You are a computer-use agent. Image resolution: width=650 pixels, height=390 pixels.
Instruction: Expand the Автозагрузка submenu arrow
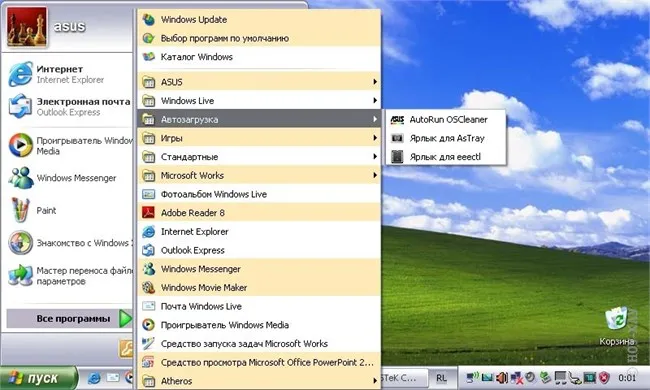click(375, 119)
